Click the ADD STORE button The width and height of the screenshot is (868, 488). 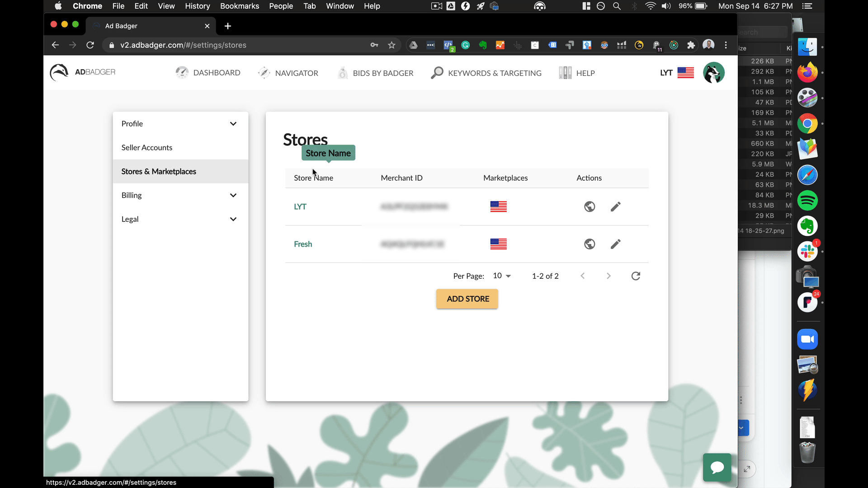(x=467, y=299)
